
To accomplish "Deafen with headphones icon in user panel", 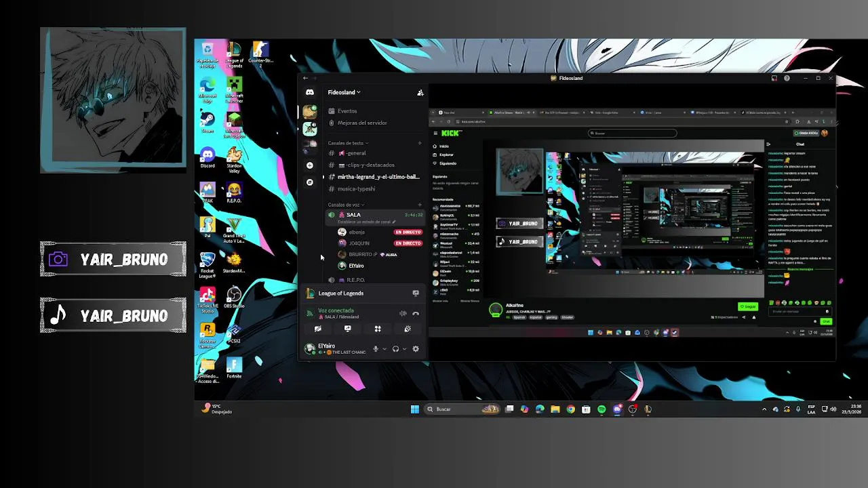I will click(x=395, y=349).
